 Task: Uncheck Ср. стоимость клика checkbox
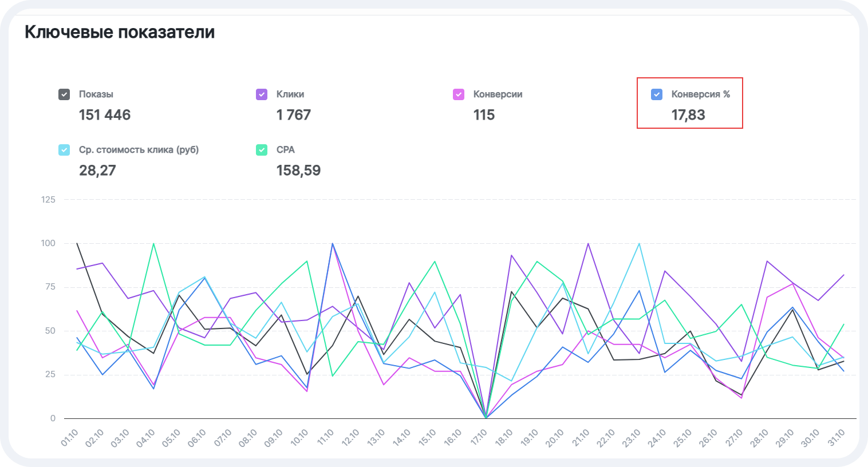pyautogui.click(x=64, y=150)
